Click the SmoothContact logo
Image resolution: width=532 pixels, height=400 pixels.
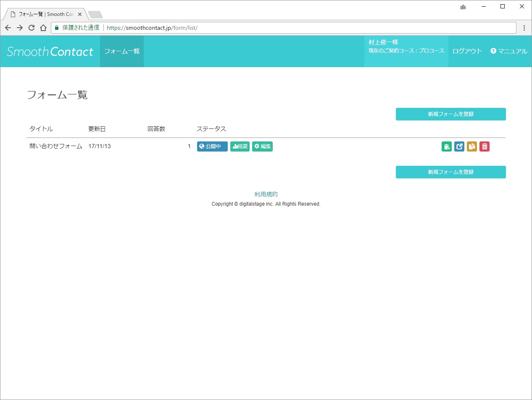click(x=50, y=51)
